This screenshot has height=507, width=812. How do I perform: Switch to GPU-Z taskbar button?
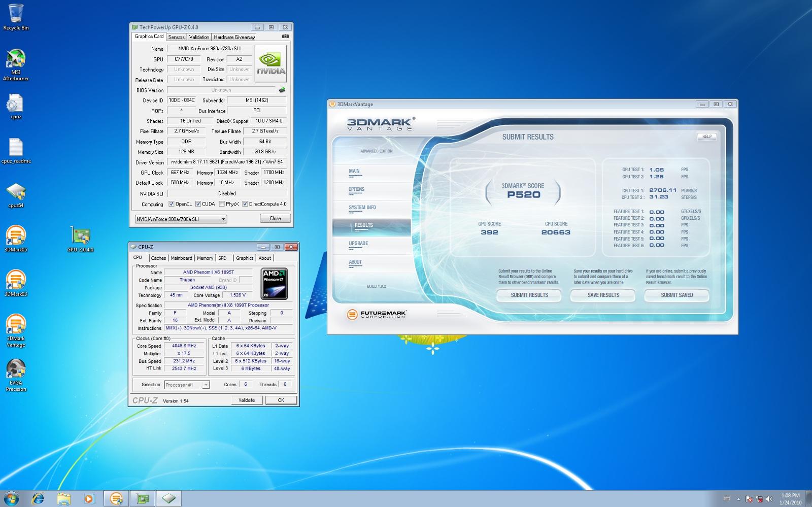coord(143,499)
